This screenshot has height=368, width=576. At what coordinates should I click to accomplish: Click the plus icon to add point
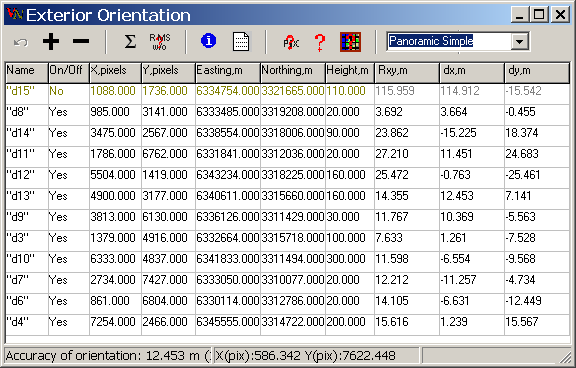[51, 42]
